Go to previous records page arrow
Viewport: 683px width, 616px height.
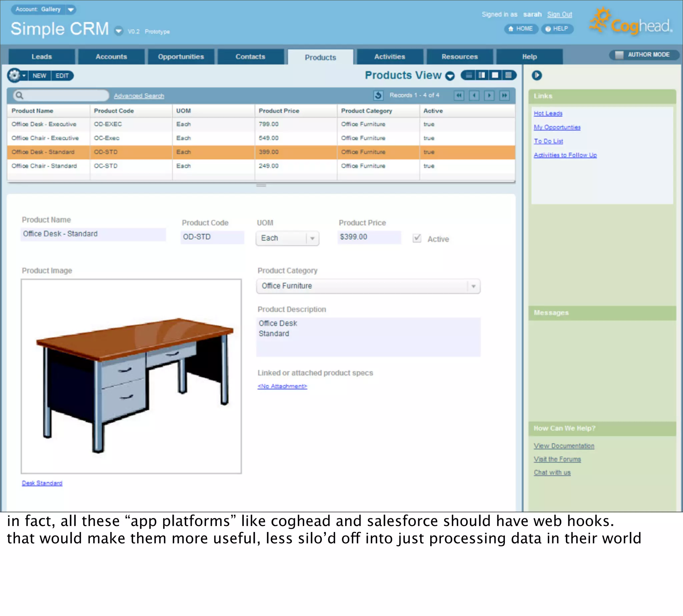pos(474,95)
